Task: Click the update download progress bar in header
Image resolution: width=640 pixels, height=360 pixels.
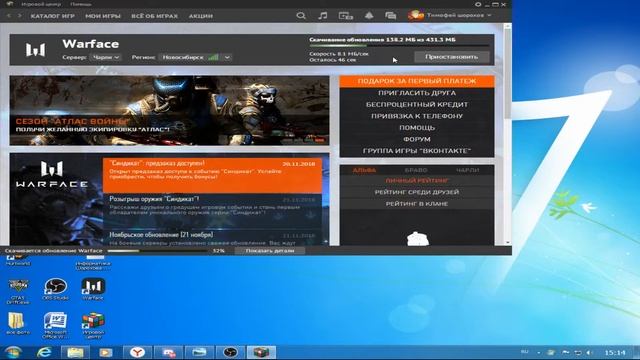Action: click(x=399, y=46)
